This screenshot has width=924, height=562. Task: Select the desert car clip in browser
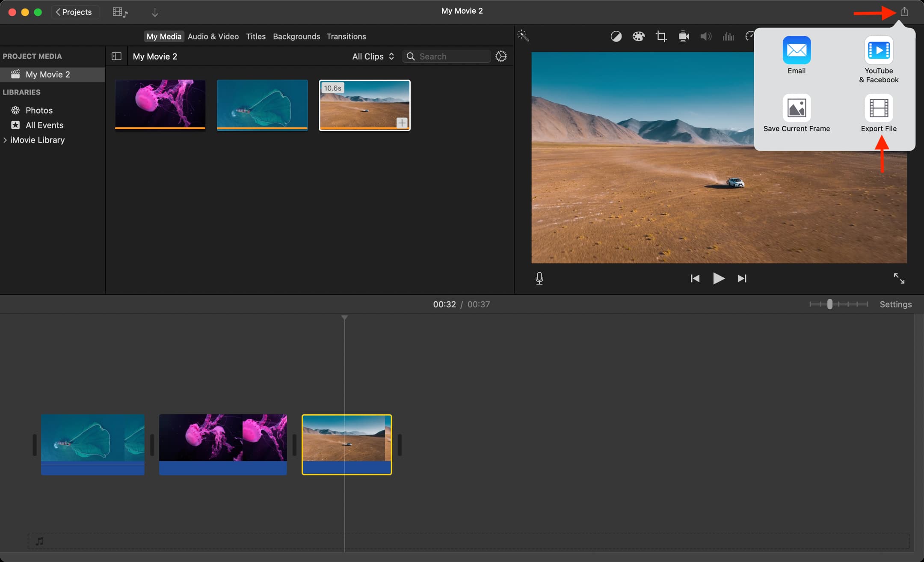(364, 105)
